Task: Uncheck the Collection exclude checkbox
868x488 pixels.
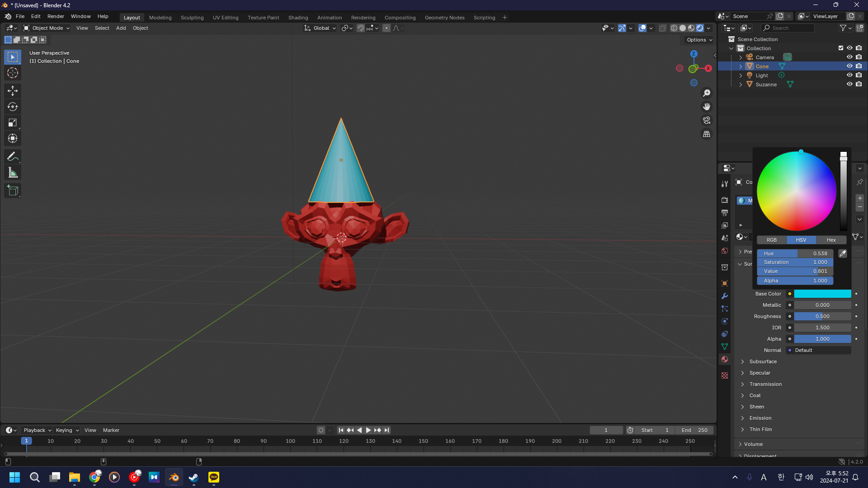Action: [x=841, y=48]
